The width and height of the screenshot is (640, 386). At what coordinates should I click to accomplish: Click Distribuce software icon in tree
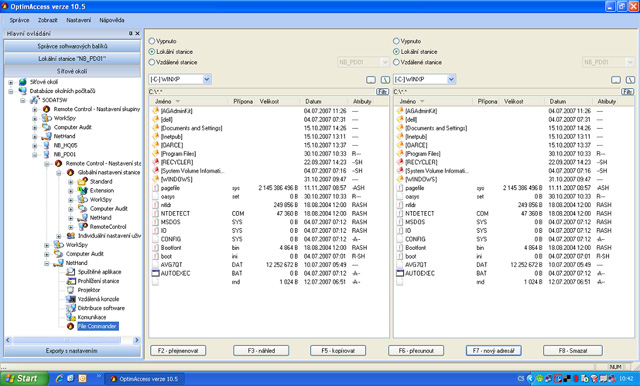click(71, 308)
